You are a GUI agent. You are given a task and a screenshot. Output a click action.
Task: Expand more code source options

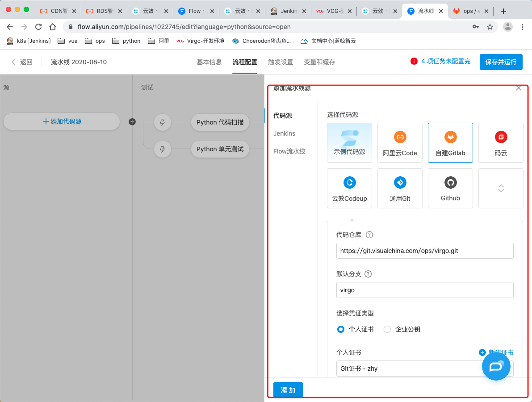pyautogui.click(x=501, y=188)
